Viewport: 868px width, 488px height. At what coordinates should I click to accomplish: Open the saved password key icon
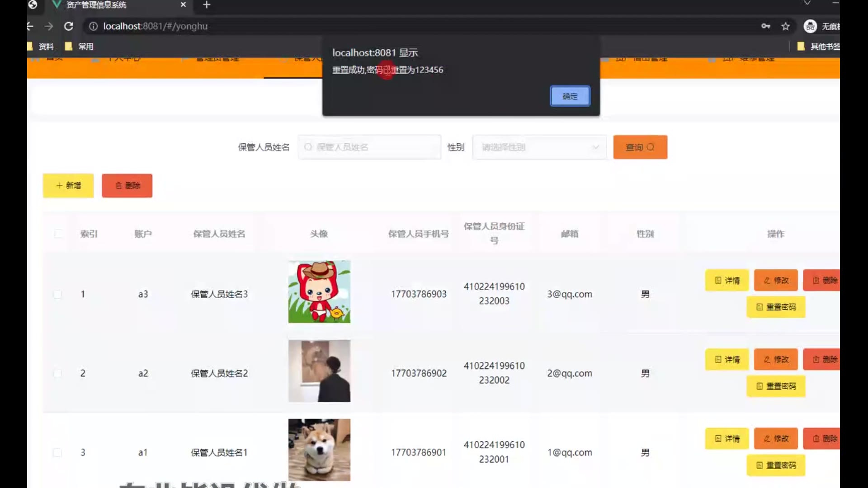coord(765,26)
